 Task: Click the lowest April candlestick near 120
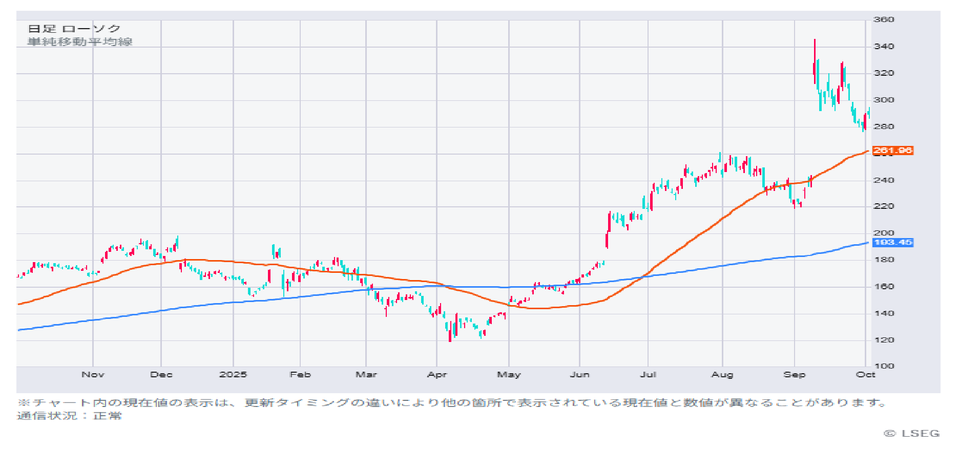(x=450, y=333)
